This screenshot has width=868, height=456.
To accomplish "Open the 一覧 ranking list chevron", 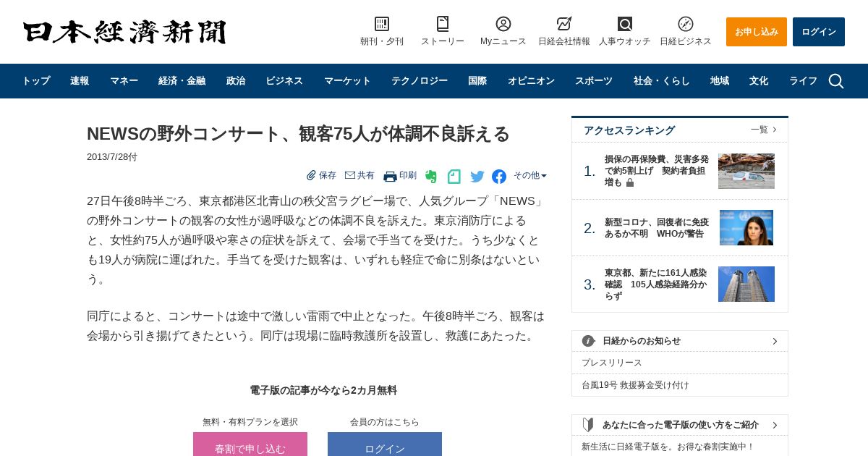I will [775, 130].
